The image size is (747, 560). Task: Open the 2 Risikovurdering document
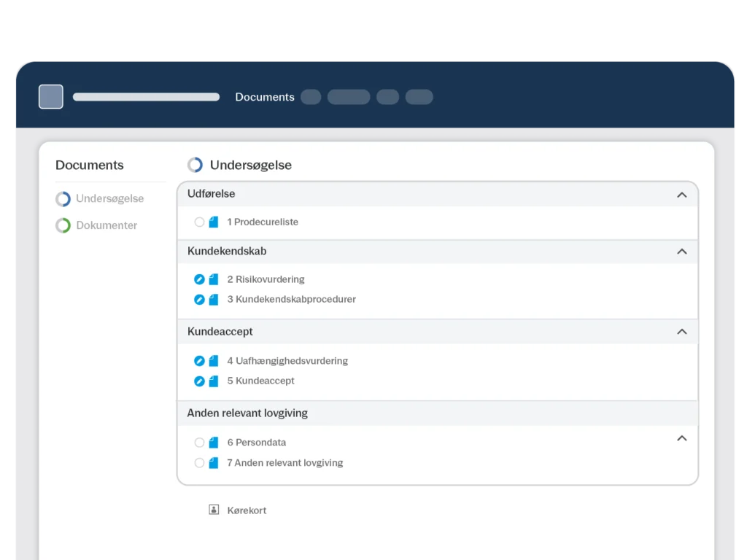[266, 279]
